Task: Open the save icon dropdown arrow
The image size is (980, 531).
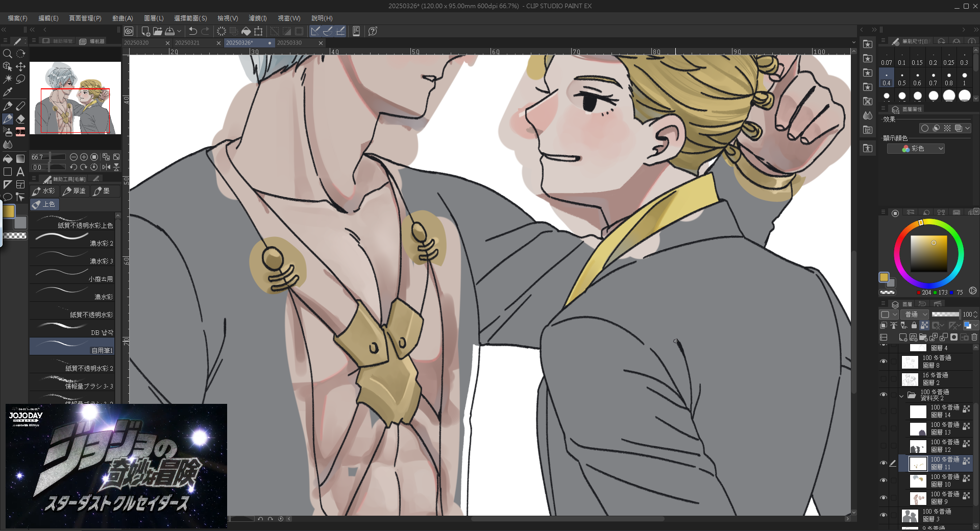Action: point(179,31)
